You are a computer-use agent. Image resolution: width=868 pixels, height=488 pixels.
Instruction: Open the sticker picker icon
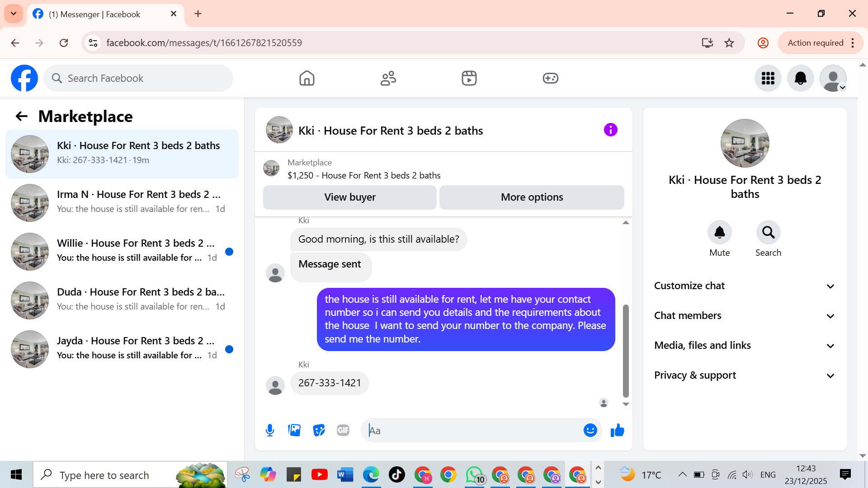(x=319, y=430)
